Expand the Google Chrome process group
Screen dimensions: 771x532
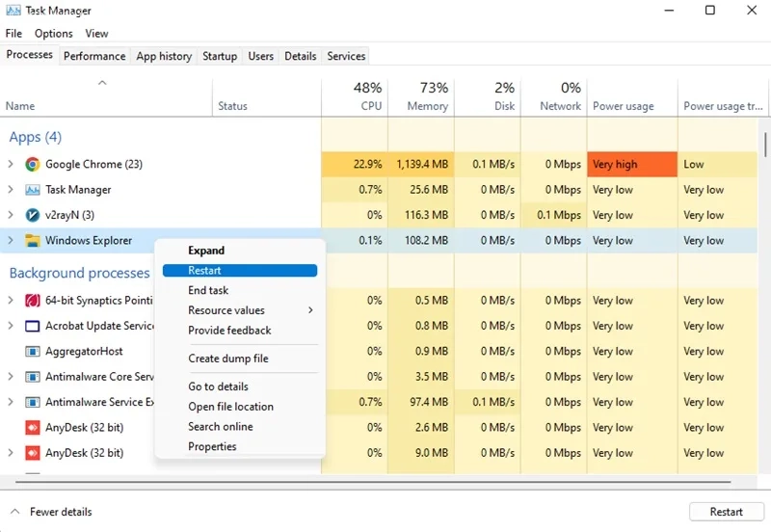pos(11,164)
